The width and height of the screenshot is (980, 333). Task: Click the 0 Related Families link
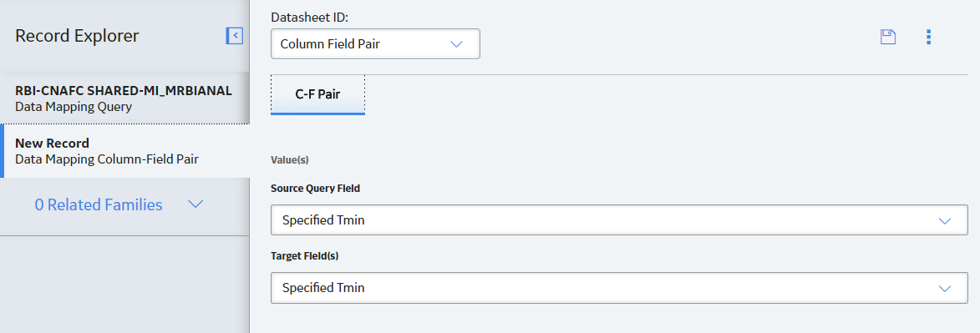[x=98, y=204]
